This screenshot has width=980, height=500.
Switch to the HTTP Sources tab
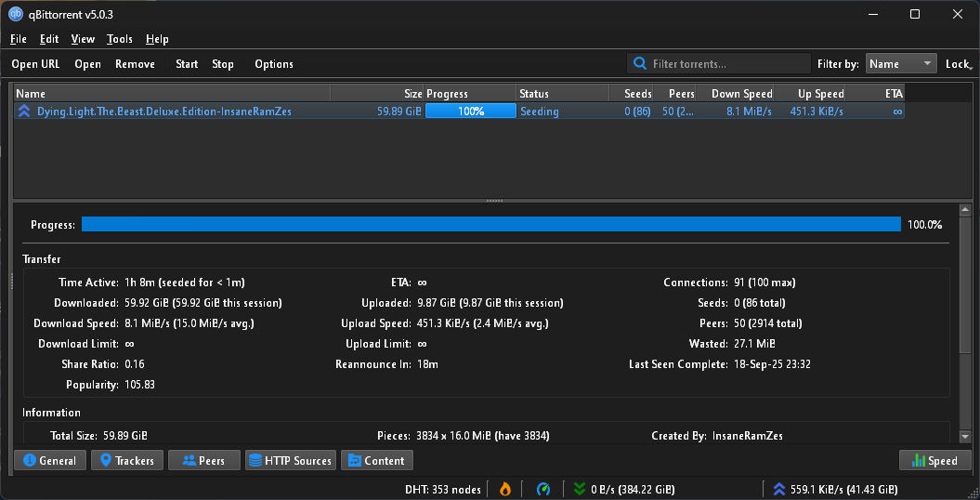(291, 461)
